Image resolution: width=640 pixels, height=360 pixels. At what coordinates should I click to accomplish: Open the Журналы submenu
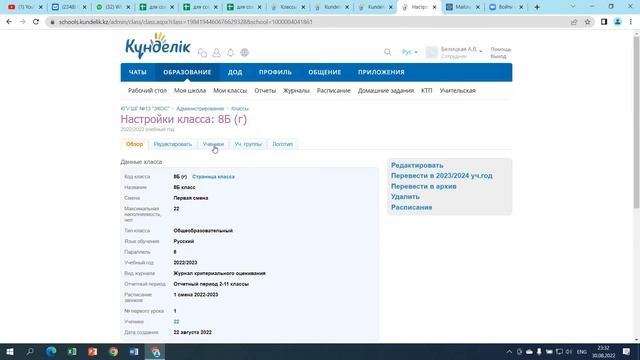(x=296, y=91)
